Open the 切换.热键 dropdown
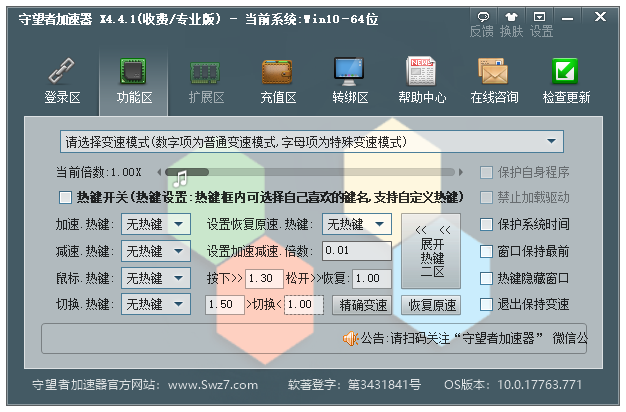Viewport: 626px width, 412px height. click(x=156, y=305)
